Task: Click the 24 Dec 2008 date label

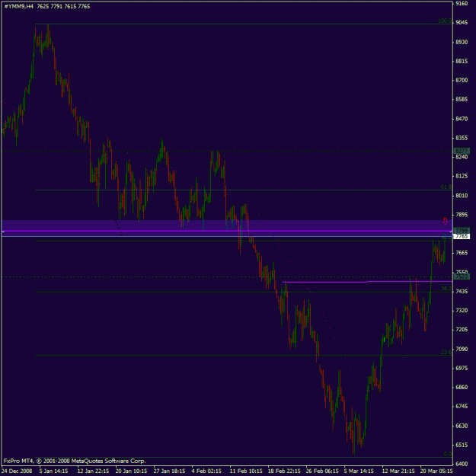Action: click(x=17, y=471)
